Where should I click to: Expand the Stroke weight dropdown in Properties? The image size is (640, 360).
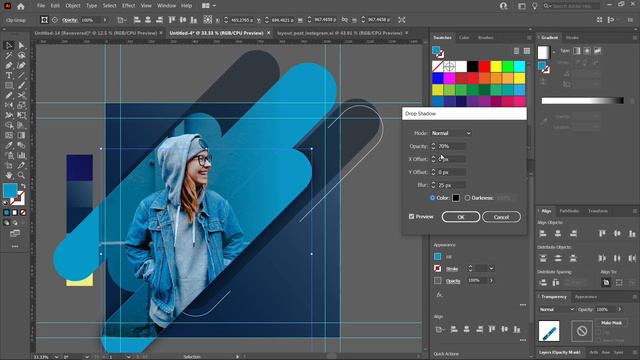click(x=491, y=269)
